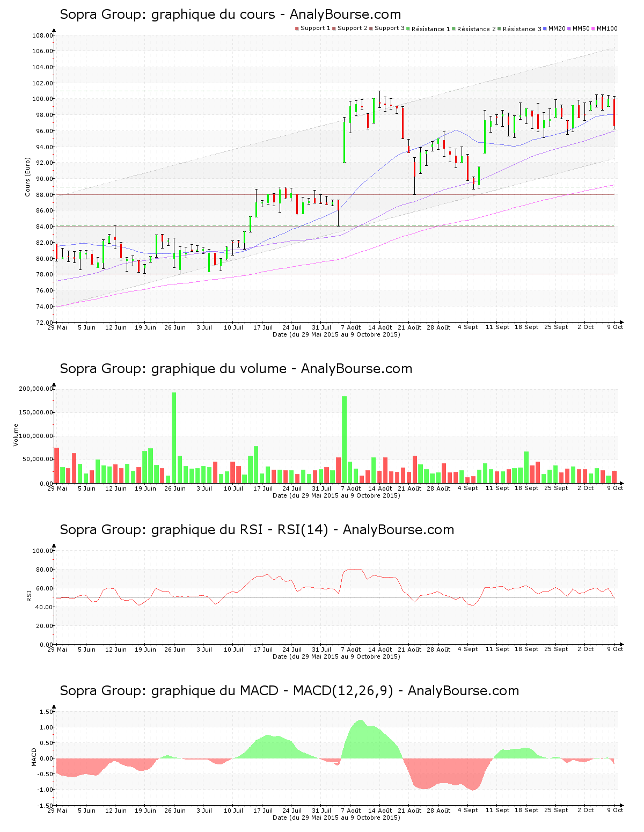The width and height of the screenshot is (644, 832).
Task: Click '26 Juin' date under volume chart
Action: (175, 488)
